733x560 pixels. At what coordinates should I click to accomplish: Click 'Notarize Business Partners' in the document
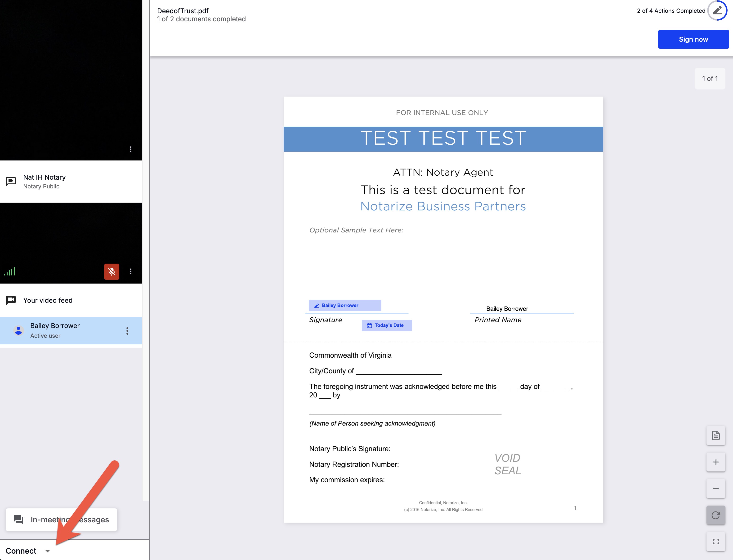coord(443,206)
